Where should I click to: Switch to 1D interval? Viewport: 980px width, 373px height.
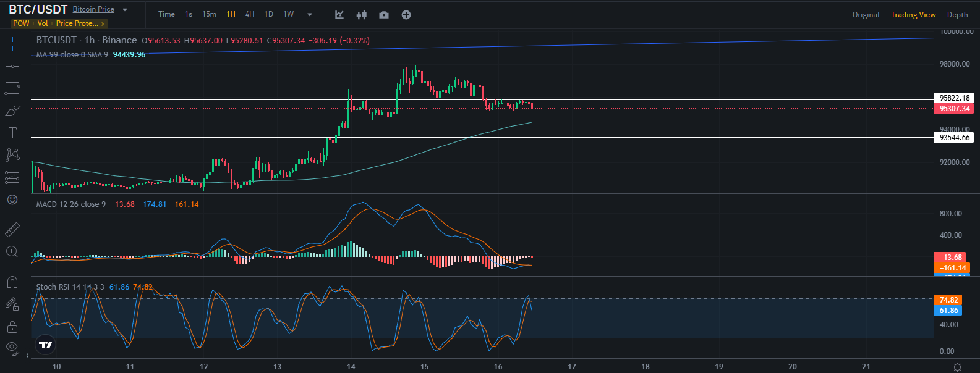(x=269, y=14)
